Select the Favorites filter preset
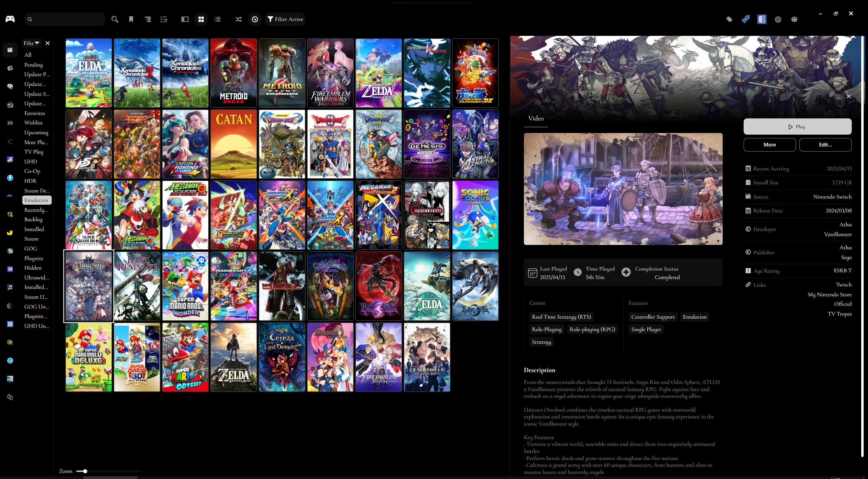 [34, 113]
